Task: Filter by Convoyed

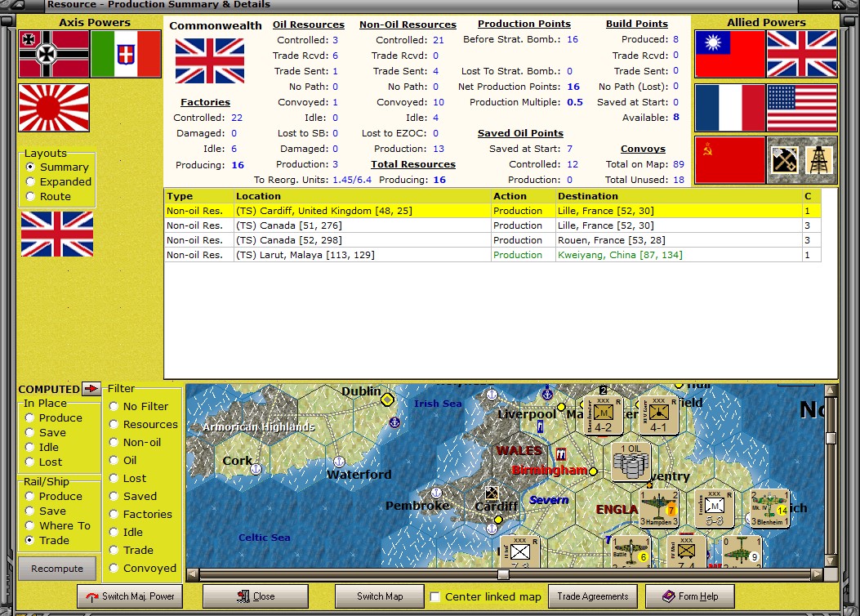Action: (x=143, y=569)
